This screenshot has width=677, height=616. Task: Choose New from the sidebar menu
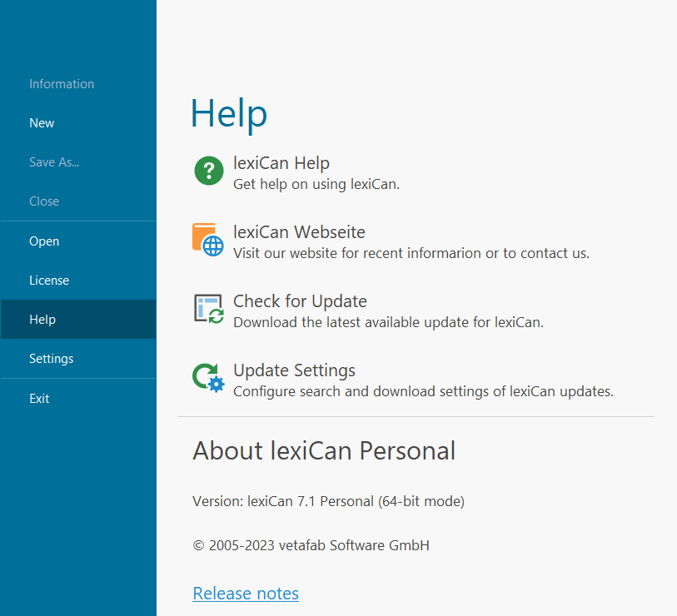pos(42,123)
